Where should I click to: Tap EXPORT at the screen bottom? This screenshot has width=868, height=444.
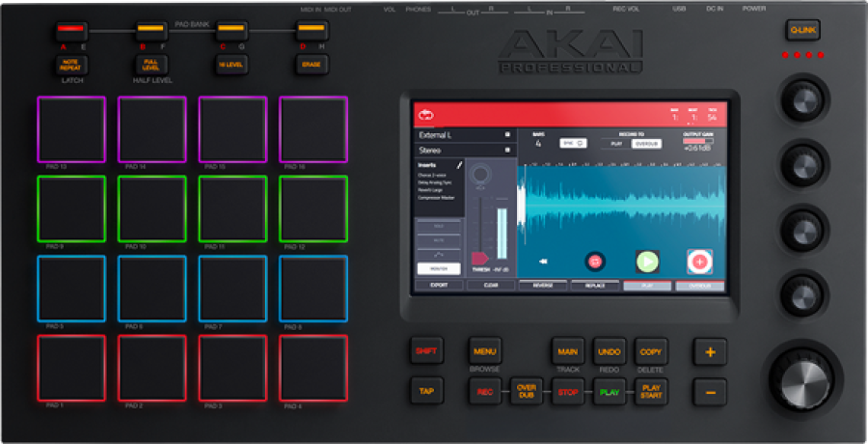[440, 285]
